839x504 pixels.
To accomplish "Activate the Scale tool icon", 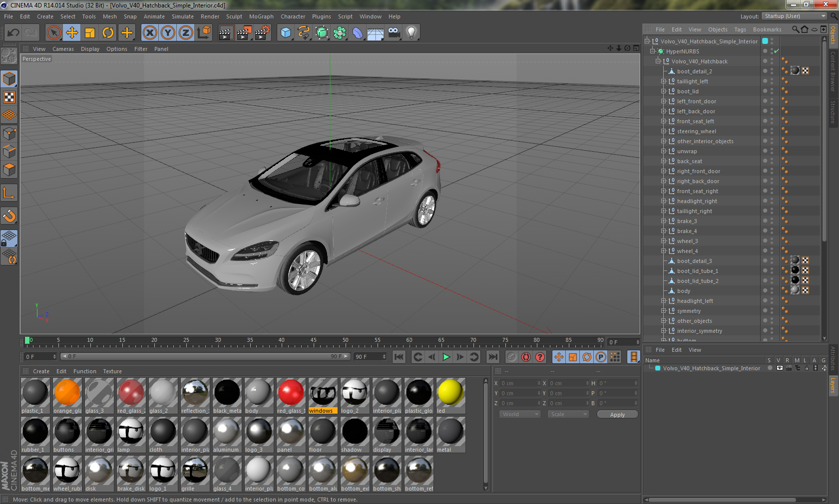I will click(x=90, y=33).
